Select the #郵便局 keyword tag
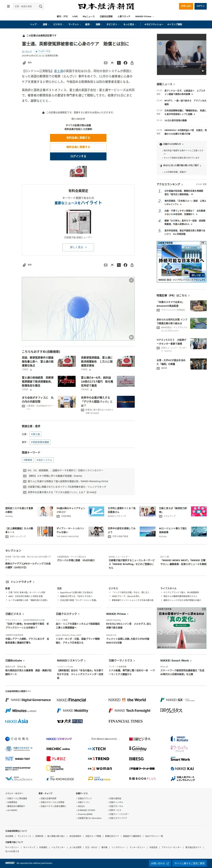Screen dimensions: 212x868 pos(28,460)
